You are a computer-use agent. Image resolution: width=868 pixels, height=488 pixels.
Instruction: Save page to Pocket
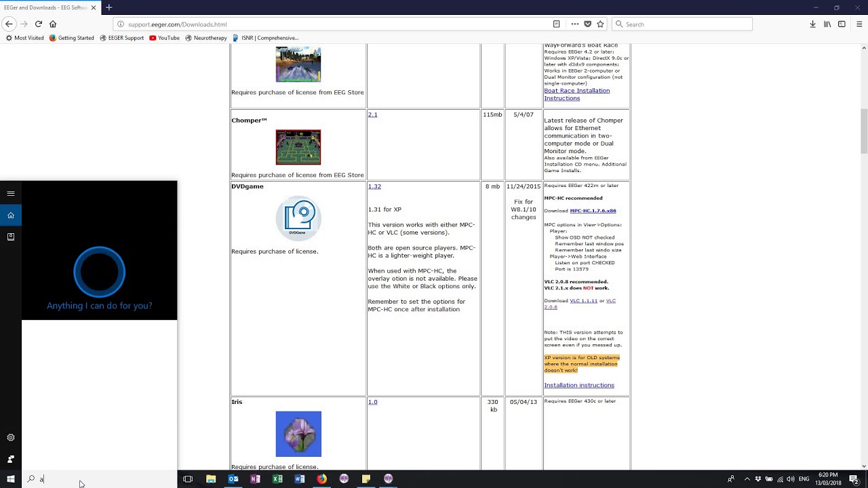[x=587, y=24]
